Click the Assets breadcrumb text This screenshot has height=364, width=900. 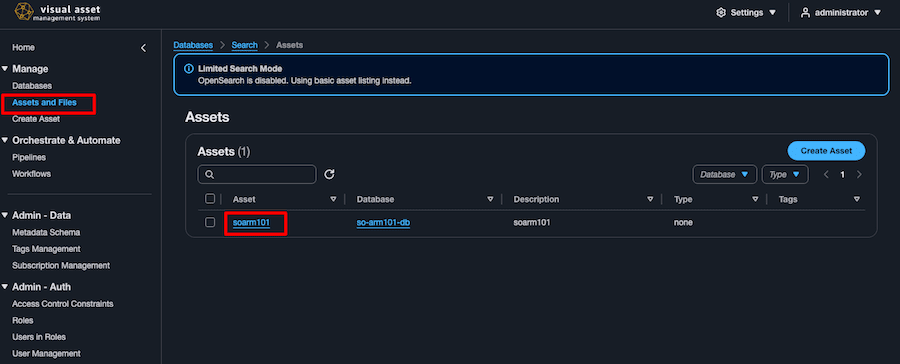click(289, 45)
